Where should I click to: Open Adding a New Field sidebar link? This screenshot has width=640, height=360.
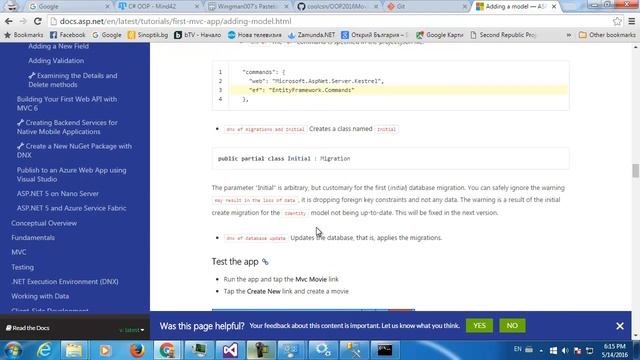point(58,46)
